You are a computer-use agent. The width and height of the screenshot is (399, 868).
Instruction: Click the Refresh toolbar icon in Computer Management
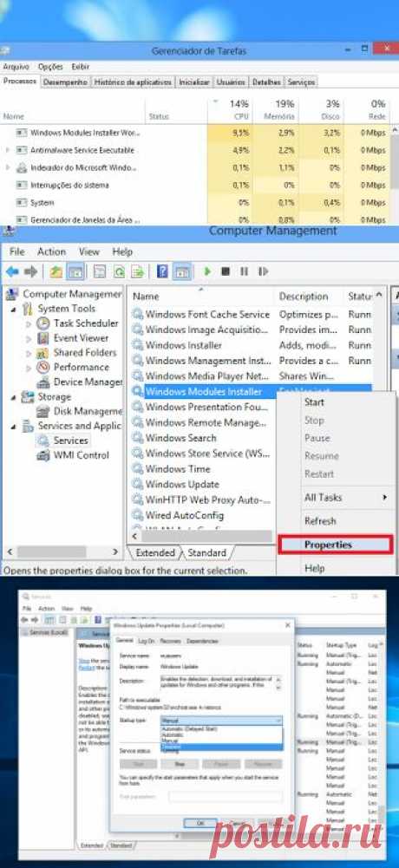[119, 271]
